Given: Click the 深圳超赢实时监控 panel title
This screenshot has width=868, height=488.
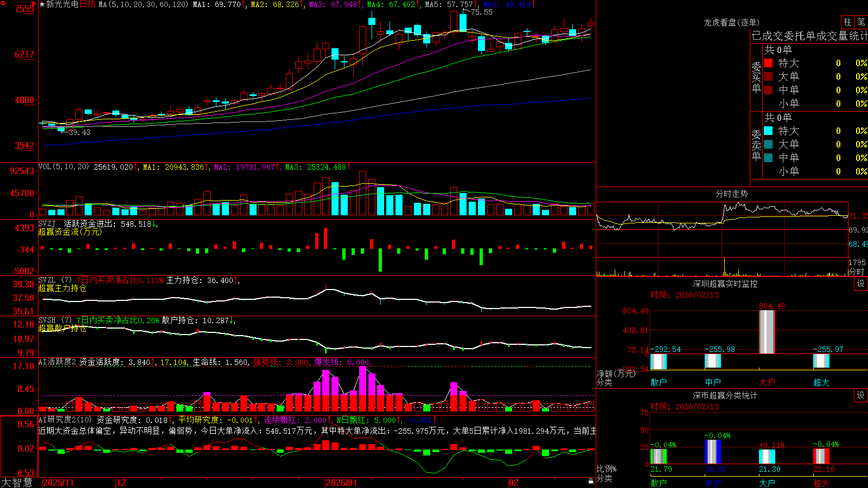Looking at the screenshot, I should 725,284.
